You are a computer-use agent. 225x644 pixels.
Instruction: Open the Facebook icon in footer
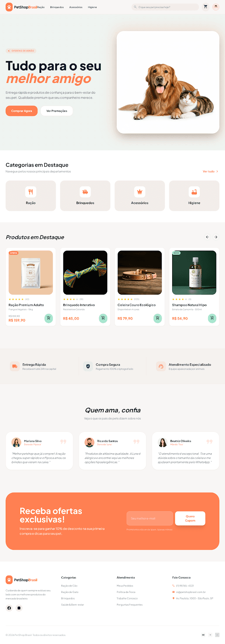click(9, 608)
